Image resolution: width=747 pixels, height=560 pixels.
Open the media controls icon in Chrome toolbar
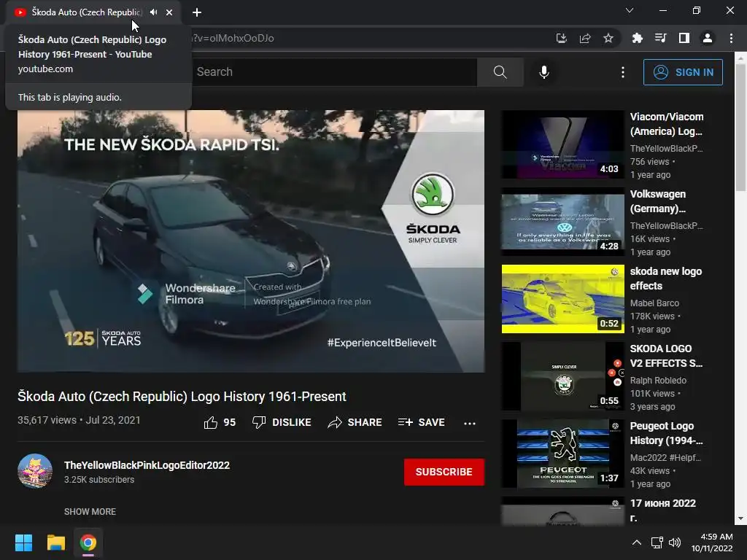(661, 38)
